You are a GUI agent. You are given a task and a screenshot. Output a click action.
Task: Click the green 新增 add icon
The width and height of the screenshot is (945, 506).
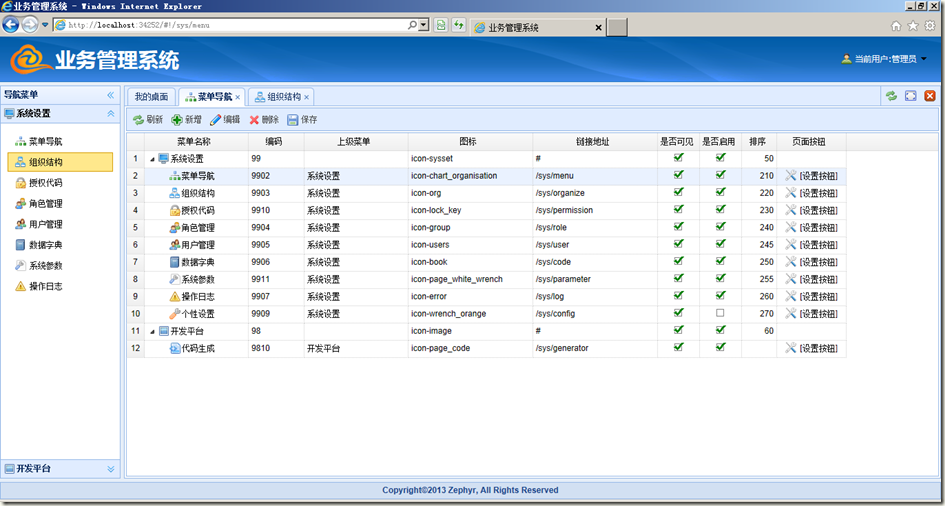pyautogui.click(x=177, y=120)
